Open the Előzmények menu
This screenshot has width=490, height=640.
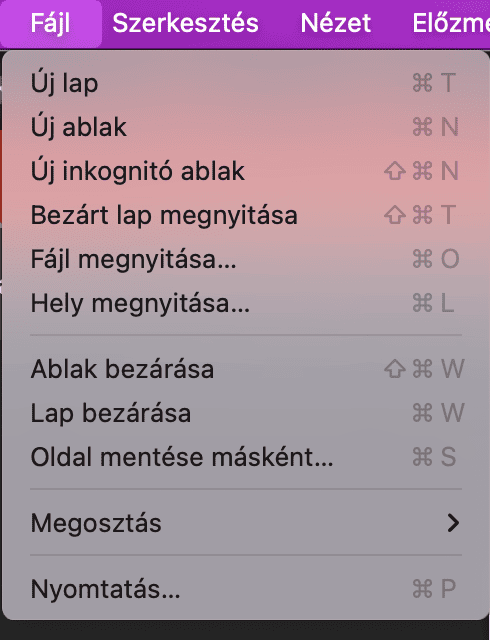pos(451,23)
